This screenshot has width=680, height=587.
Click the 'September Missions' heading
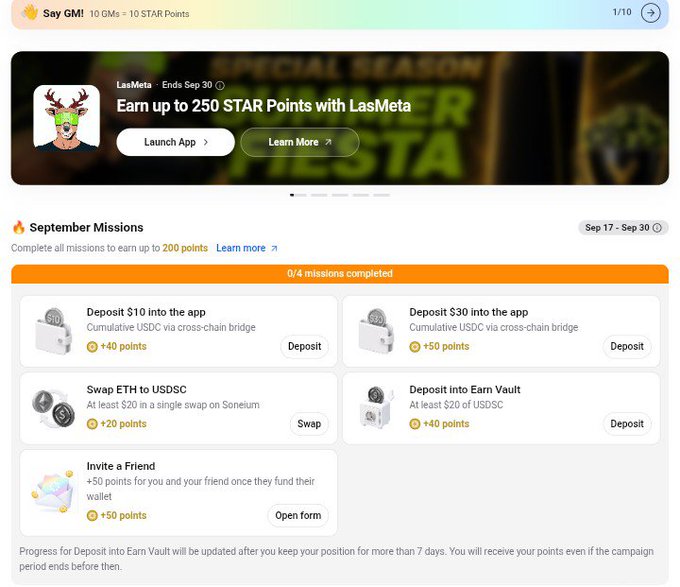click(x=86, y=227)
